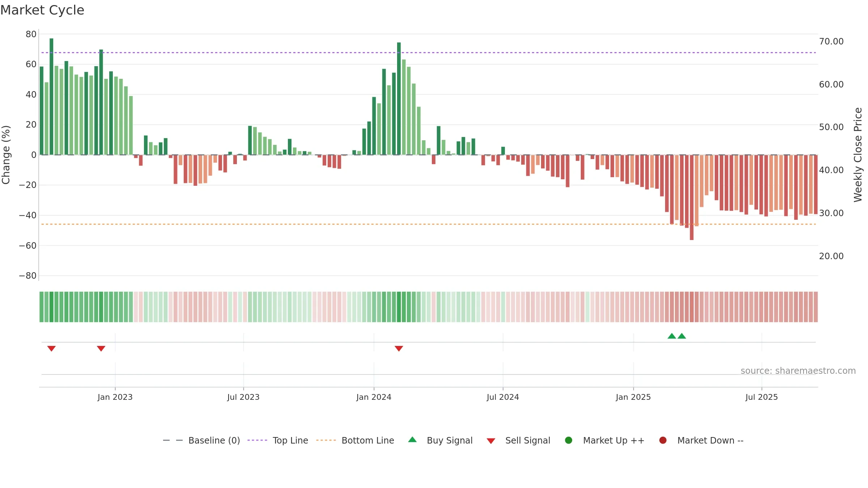Image resolution: width=868 pixels, height=488 pixels.
Task: Click the Market Down -- red dot
Action: (663, 440)
